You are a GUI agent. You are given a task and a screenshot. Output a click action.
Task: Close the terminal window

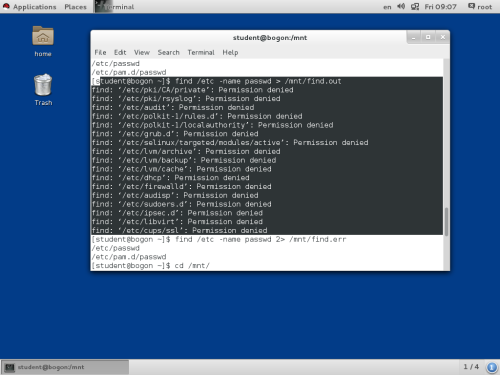tap(443, 37)
